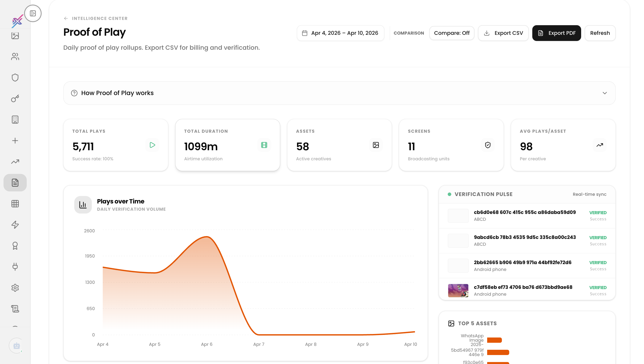Select the Avg Plays/Asset card
This screenshot has width=644, height=364.
(563, 145)
